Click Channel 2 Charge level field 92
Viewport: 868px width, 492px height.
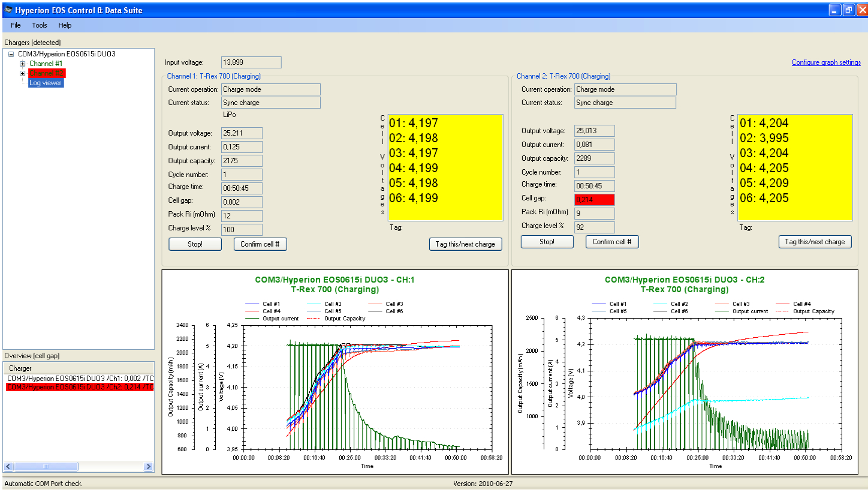[594, 227]
